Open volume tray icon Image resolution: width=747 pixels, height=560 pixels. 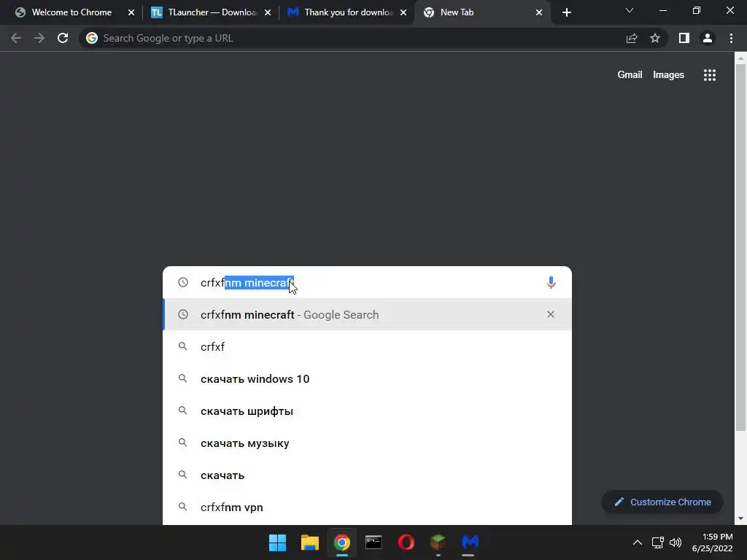pos(676,542)
